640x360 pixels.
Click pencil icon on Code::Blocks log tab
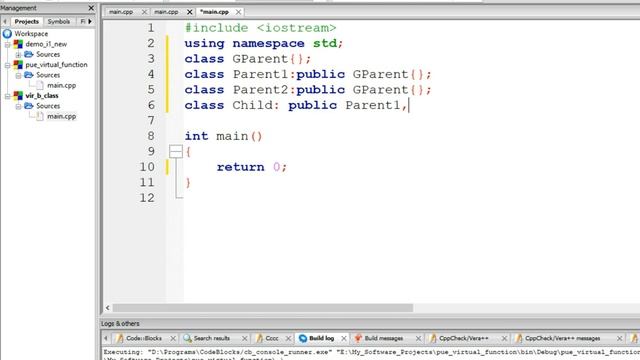(x=120, y=338)
